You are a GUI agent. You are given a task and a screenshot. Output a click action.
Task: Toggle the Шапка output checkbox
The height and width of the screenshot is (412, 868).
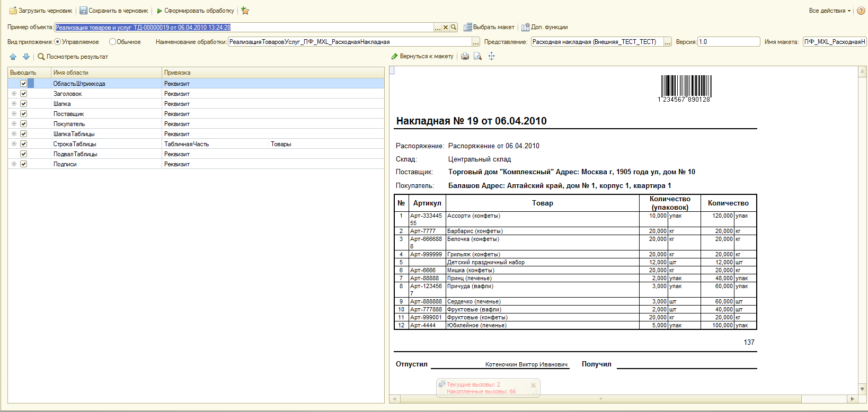click(23, 104)
